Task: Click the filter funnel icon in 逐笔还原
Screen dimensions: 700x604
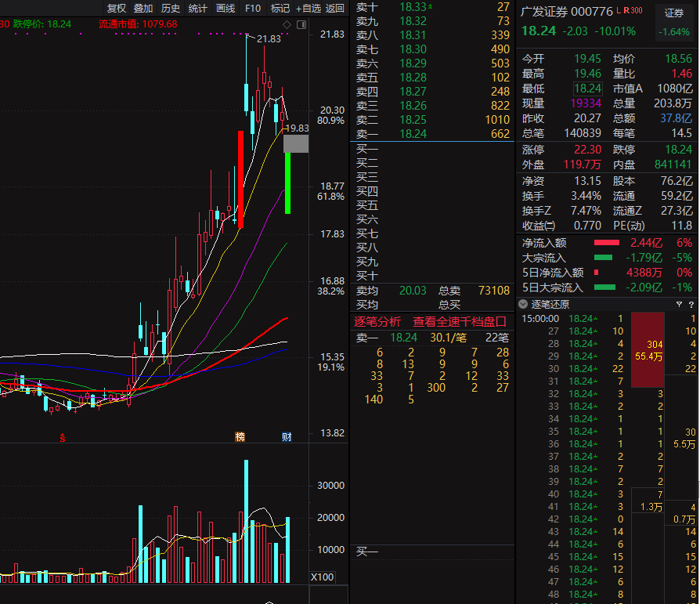Action: pyautogui.click(x=679, y=304)
